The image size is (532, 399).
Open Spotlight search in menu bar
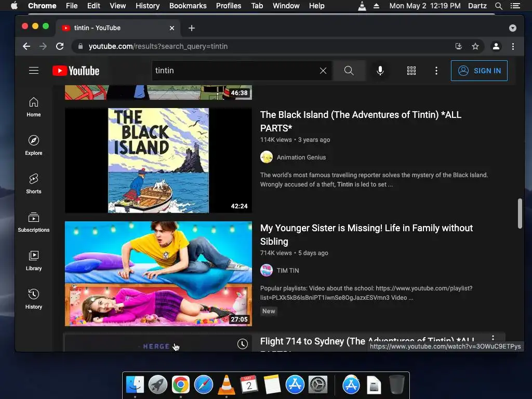pyautogui.click(x=498, y=6)
